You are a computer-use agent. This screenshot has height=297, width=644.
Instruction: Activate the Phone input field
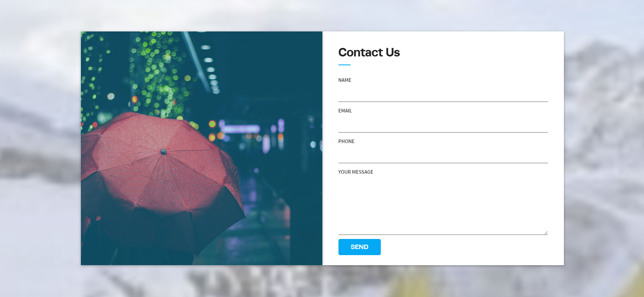[443, 155]
